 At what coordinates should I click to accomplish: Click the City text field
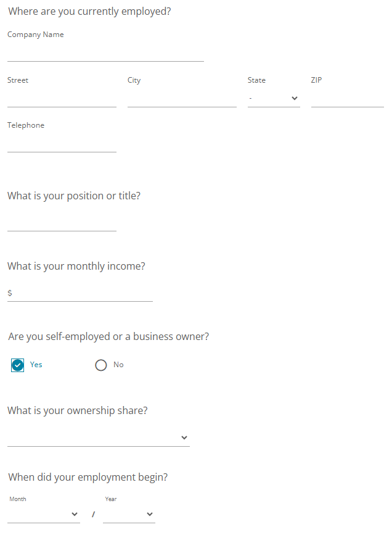(182, 99)
